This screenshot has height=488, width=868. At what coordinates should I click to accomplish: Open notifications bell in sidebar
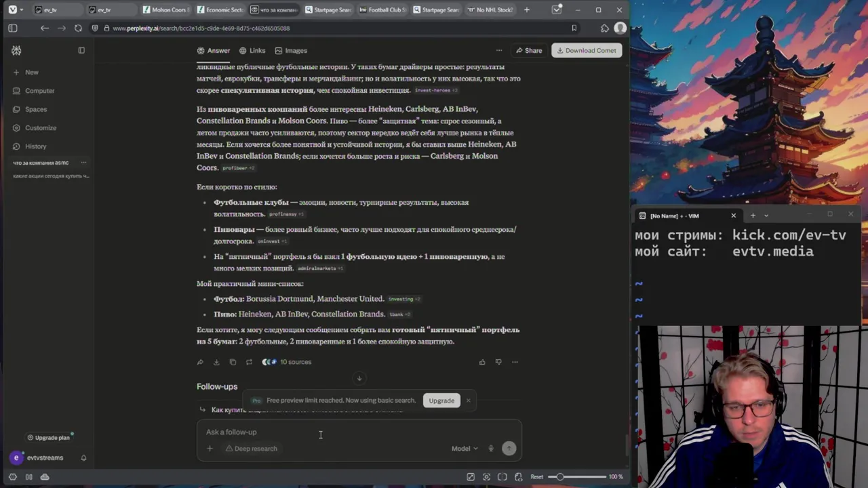(83, 457)
